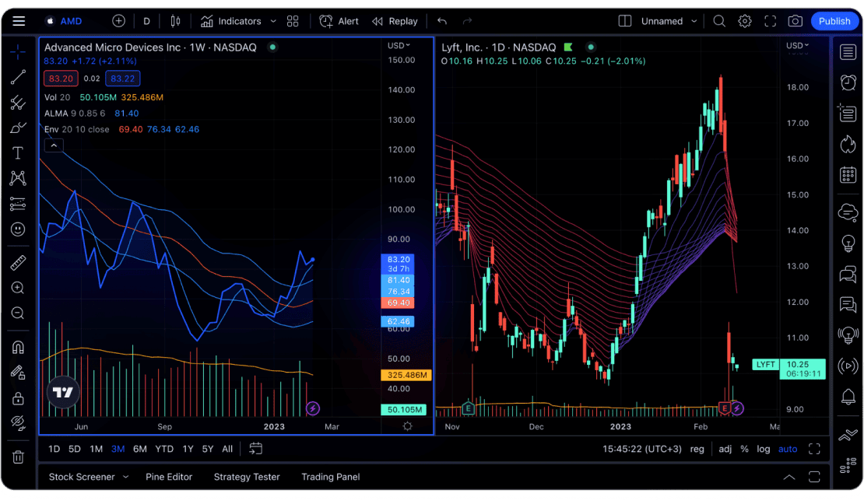
Task: Select the Trend Line drawing tool
Action: click(x=17, y=78)
